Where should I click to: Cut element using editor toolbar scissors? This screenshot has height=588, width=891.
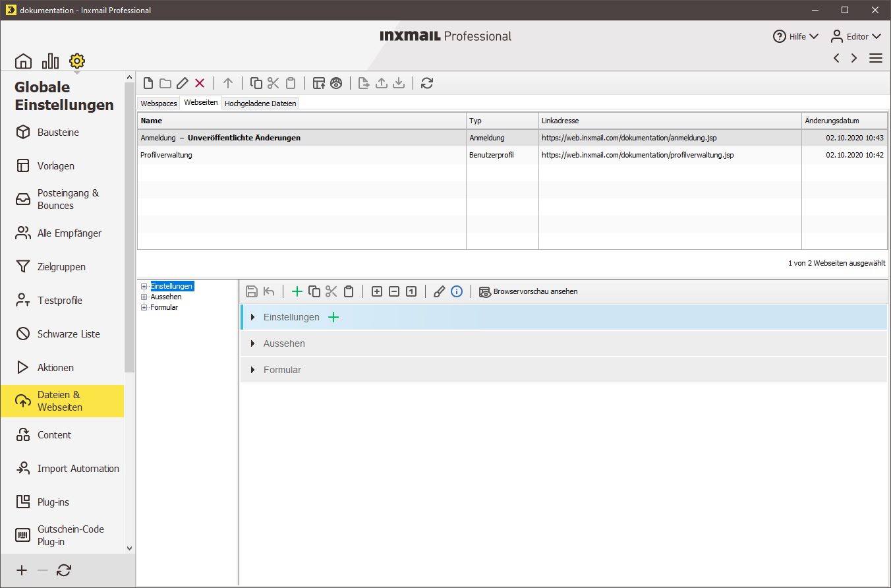[331, 291]
